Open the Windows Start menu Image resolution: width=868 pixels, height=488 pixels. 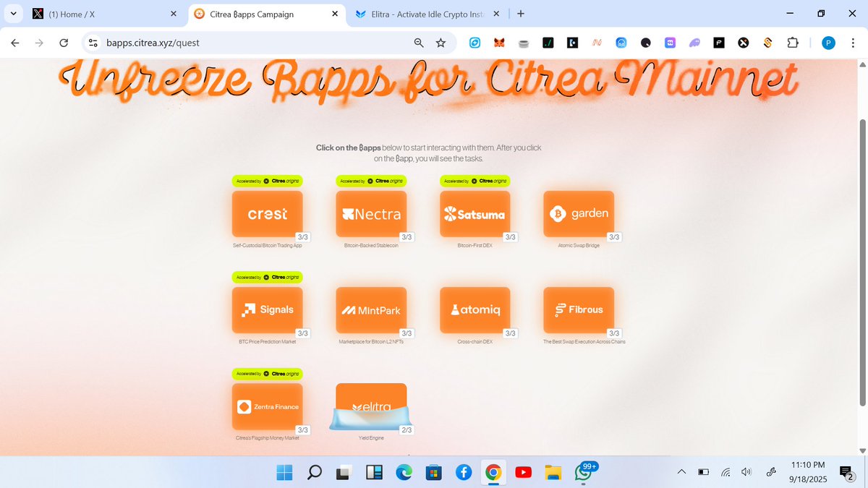pyautogui.click(x=284, y=473)
